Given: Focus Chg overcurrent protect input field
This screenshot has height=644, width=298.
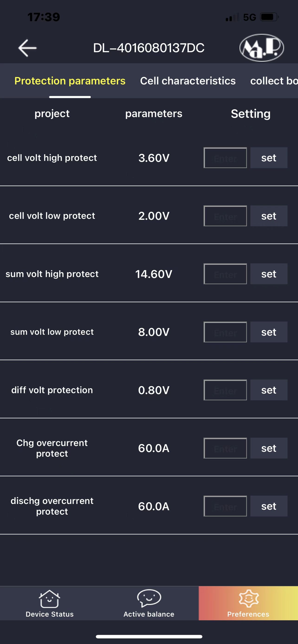Looking at the screenshot, I should (x=225, y=448).
